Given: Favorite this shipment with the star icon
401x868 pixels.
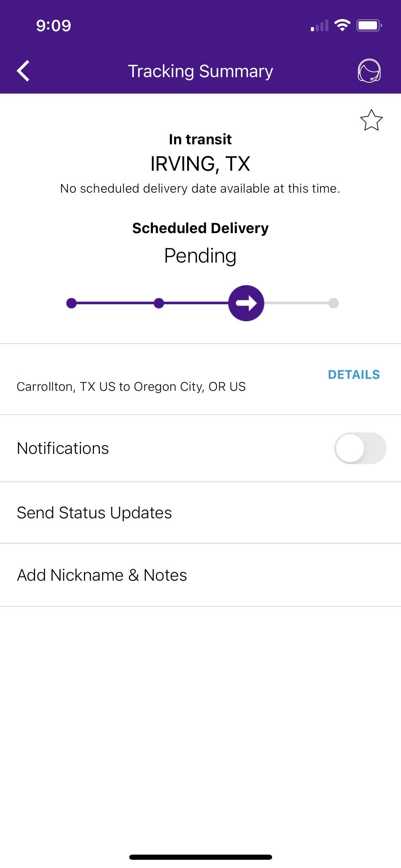Looking at the screenshot, I should tap(371, 120).
